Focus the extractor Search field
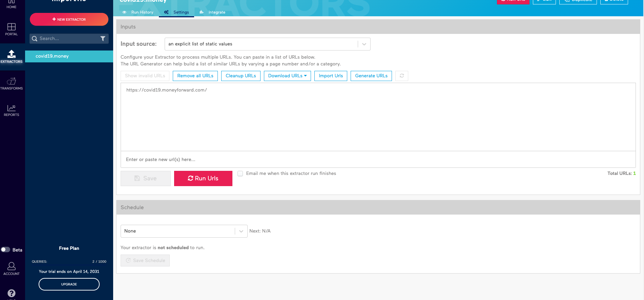The image size is (644, 300). coord(69,39)
